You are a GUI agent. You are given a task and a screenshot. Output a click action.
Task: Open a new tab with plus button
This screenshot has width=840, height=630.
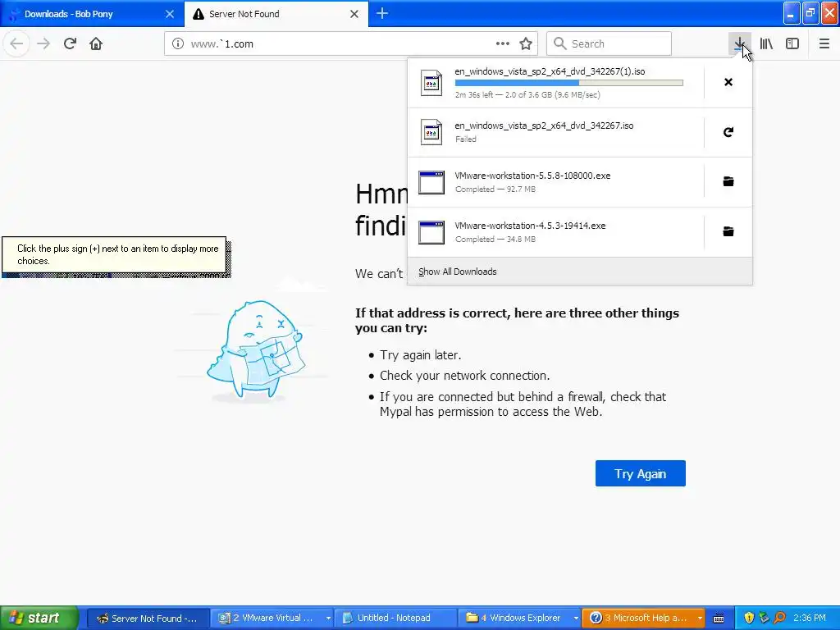[382, 13]
